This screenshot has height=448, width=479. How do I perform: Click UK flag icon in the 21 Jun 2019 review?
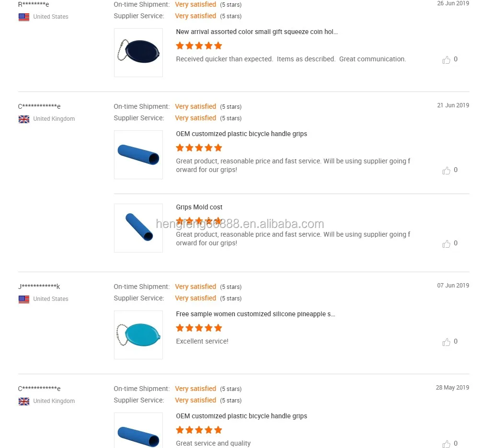coord(24,119)
